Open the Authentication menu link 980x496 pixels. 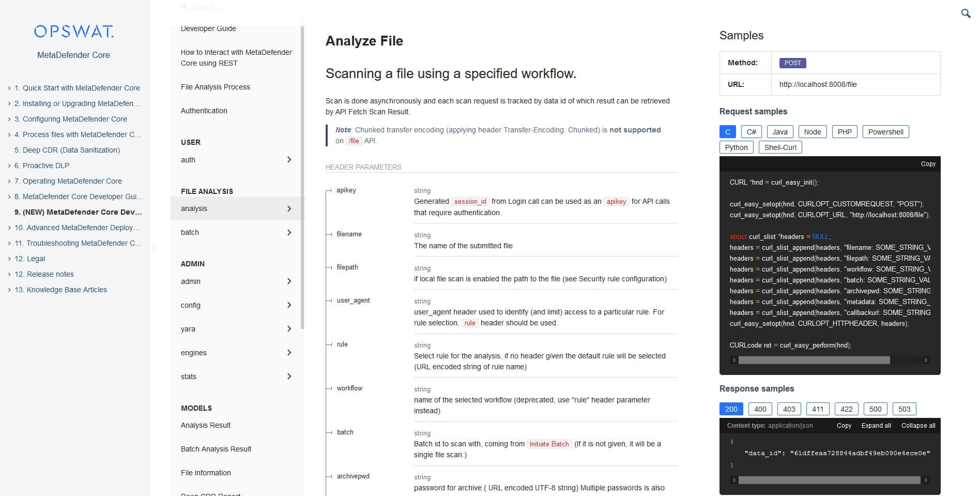coord(204,111)
